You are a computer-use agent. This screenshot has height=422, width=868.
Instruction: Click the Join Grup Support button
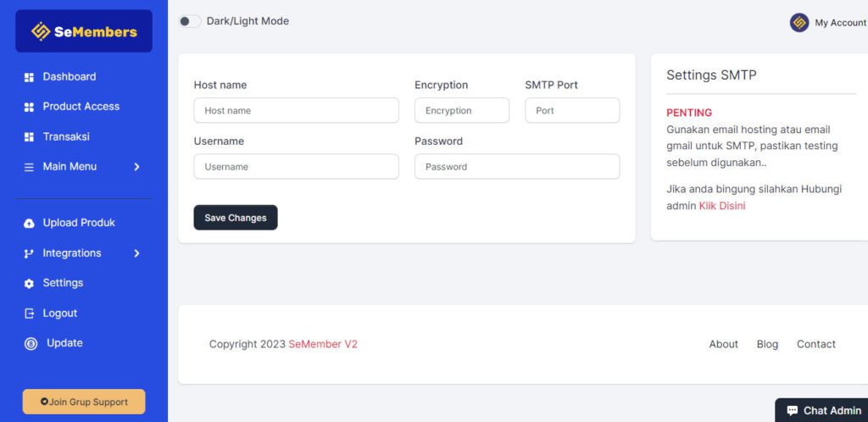[84, 402]
